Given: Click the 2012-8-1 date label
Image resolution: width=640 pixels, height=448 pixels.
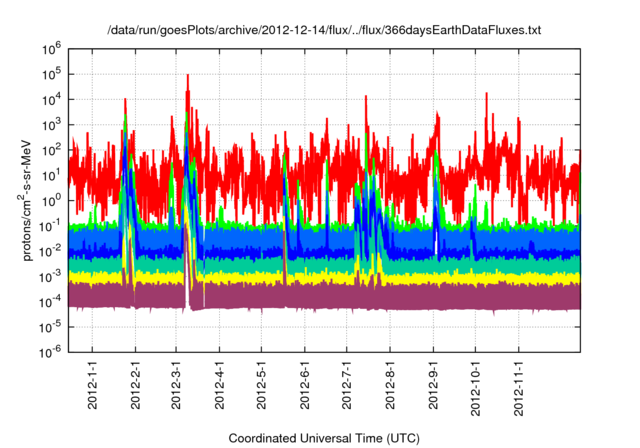Looking at the screenshot, I should point(390,385).
